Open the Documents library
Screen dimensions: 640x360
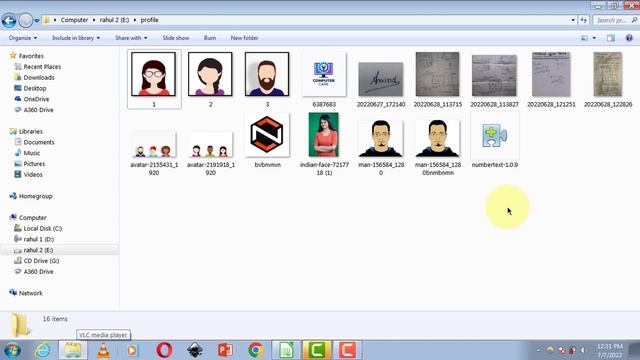click(x=39, y=142)
